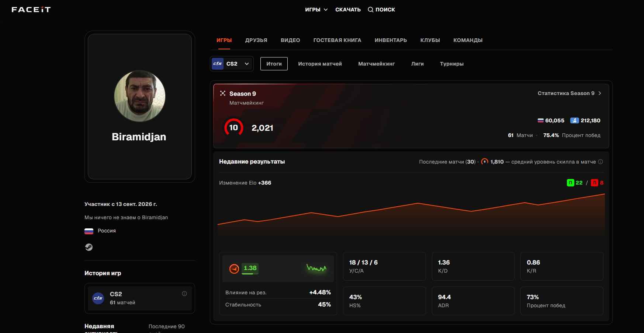Click the level 9 average skill icon
This screenshot has height=333, width=644.
pyautogui.click(x=485, y=161)
